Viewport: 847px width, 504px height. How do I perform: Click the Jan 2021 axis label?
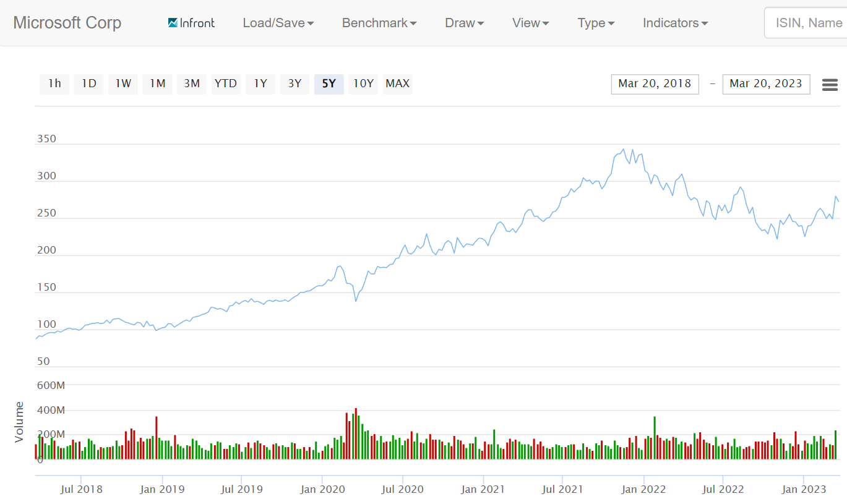pyautogui.click(x=483, y=489)
